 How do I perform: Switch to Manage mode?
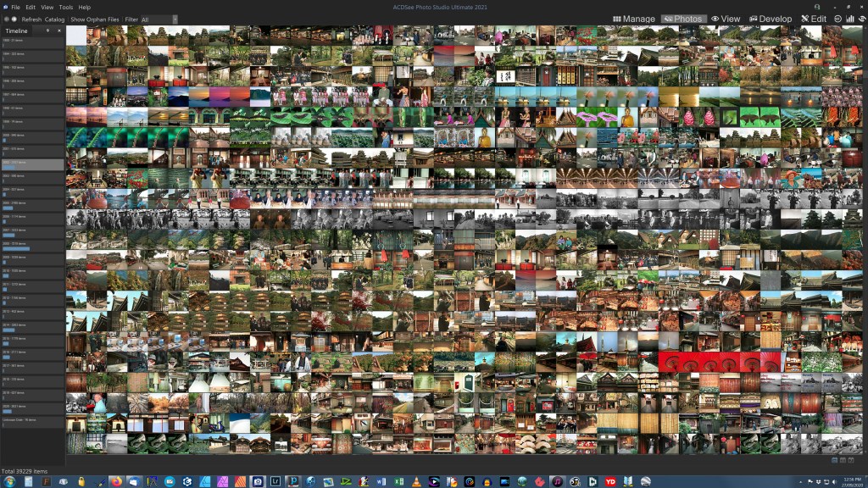coord(634,19)
